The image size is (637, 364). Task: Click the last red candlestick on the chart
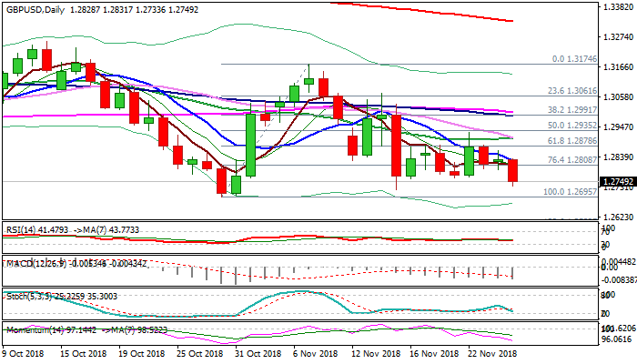[x=513, y=170]
